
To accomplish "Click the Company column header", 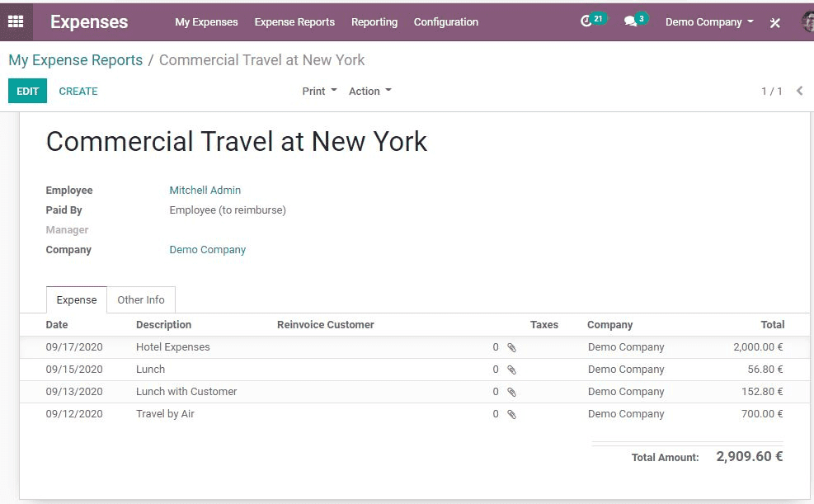I will coord(610,324).
